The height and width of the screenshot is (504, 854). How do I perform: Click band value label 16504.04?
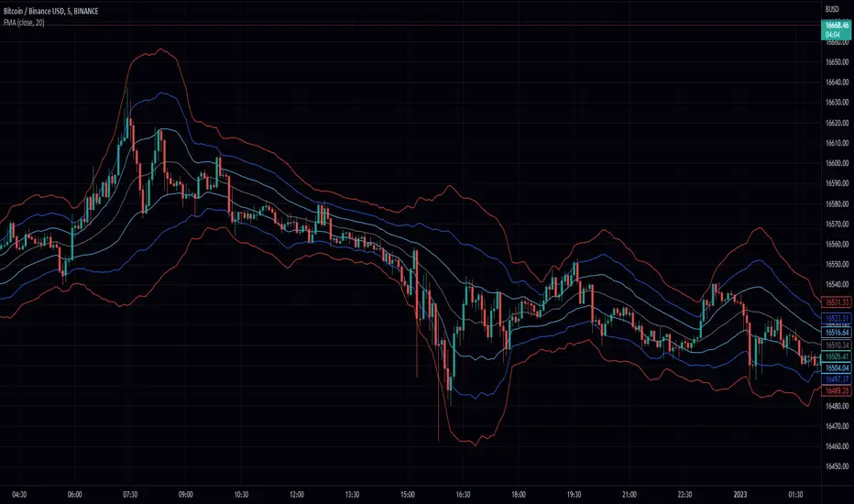point(837,368)
